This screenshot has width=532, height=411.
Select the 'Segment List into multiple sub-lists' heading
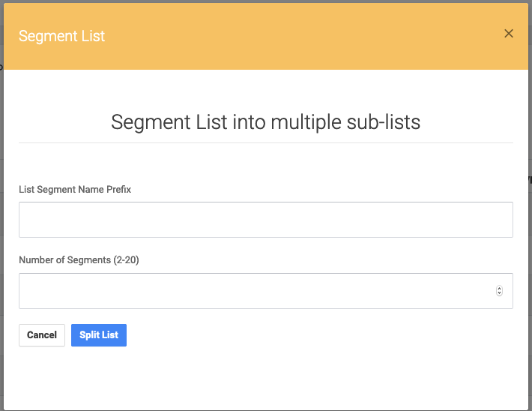point(266,122)
